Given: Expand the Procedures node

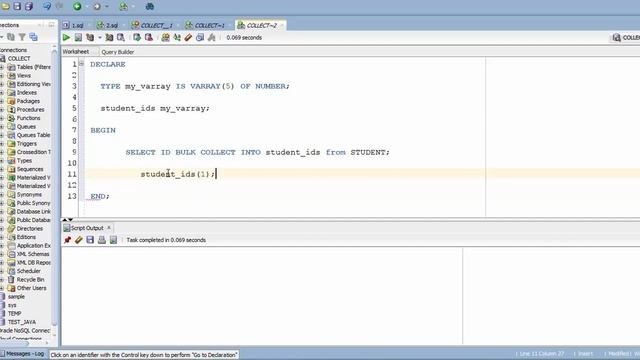Looking at the screenshot, I should [x=2, y=109].
